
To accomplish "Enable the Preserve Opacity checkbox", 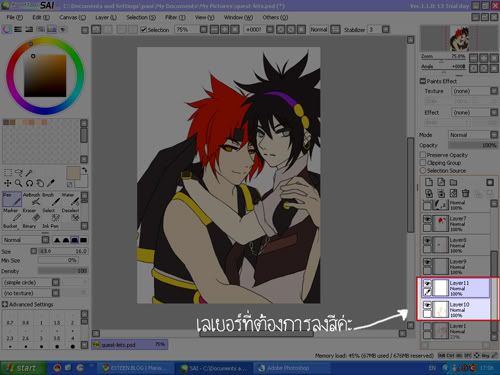I will (423, 155).
